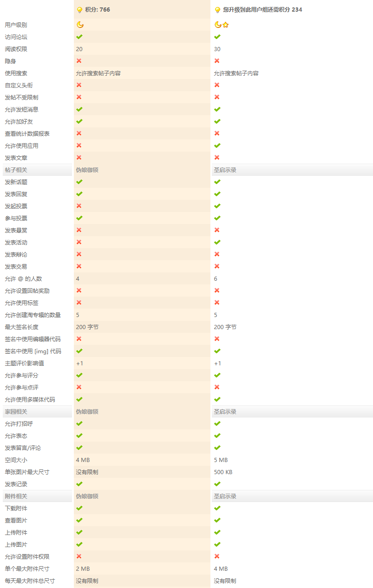Click 发表悬赏 red cross in 圣启示录 column
The height and width of the screenshot is (588, 373).
coord(217,230)
